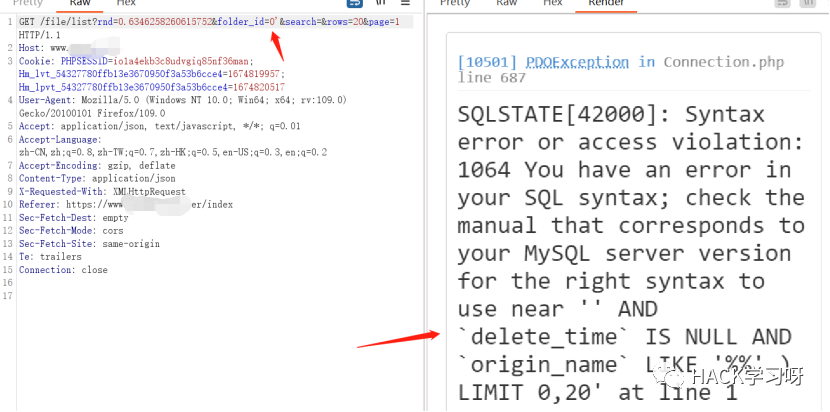Click the PHPSESSID cookie value

(183, 61)
